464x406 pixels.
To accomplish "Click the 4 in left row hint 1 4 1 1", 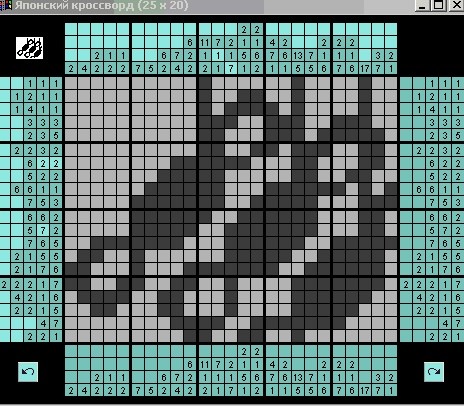I will point(30,109).
